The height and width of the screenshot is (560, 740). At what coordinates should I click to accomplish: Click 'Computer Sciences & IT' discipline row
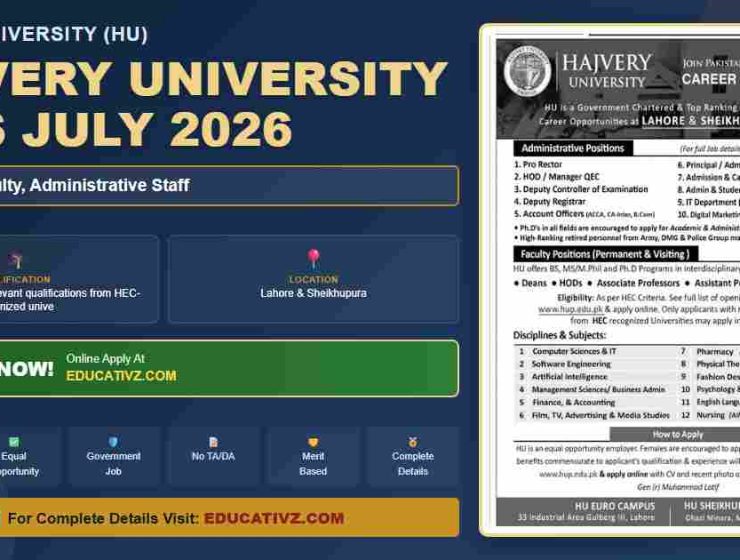(x=574, y=351)
